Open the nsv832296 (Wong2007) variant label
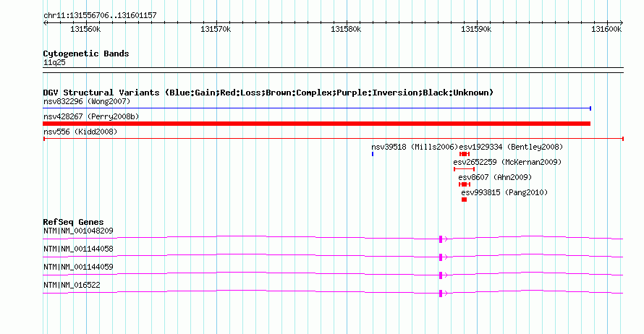The image size is (644, 334). [x=87, y=101]
